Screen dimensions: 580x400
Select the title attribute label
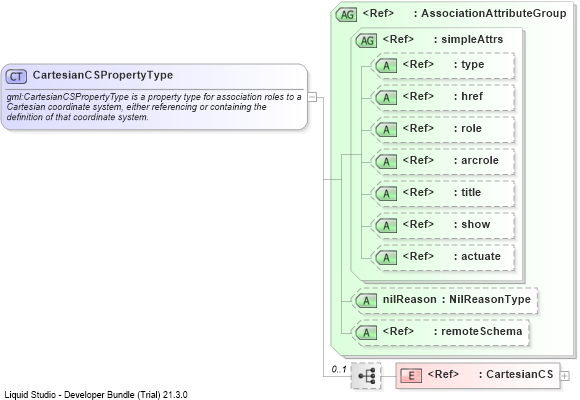tap(471, 192)
